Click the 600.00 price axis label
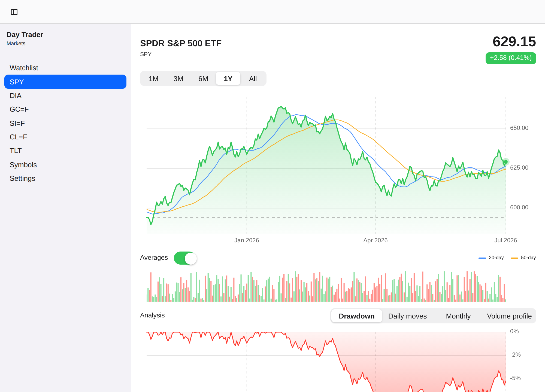The image size is (545, 392). coord(519,207)
